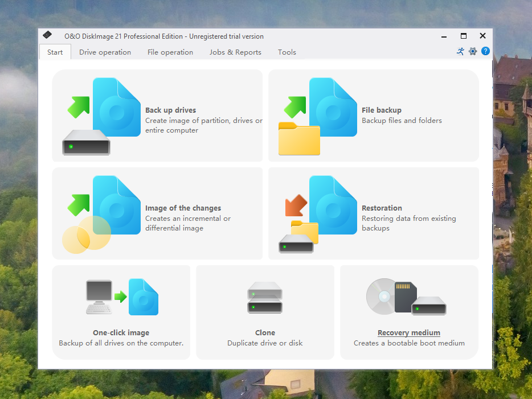Click the running man express view icon

(x=460, y=51)
